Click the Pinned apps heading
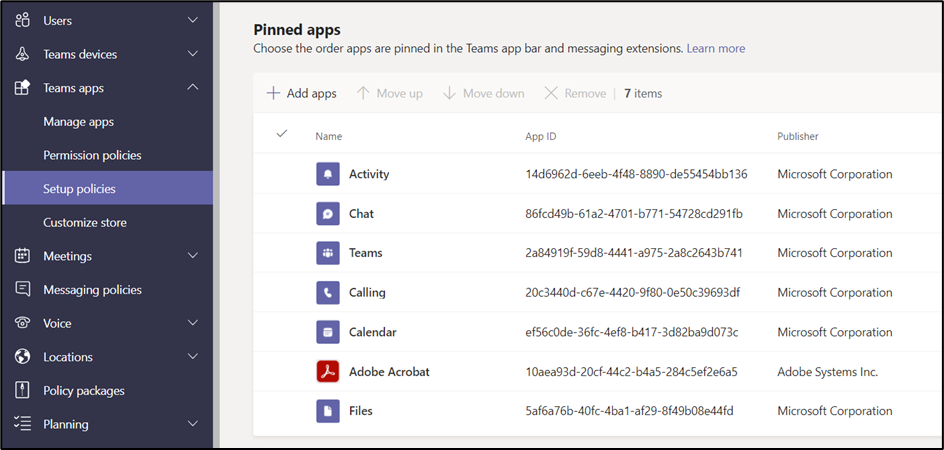The image size is (944, 450). (x=297, y=29)
